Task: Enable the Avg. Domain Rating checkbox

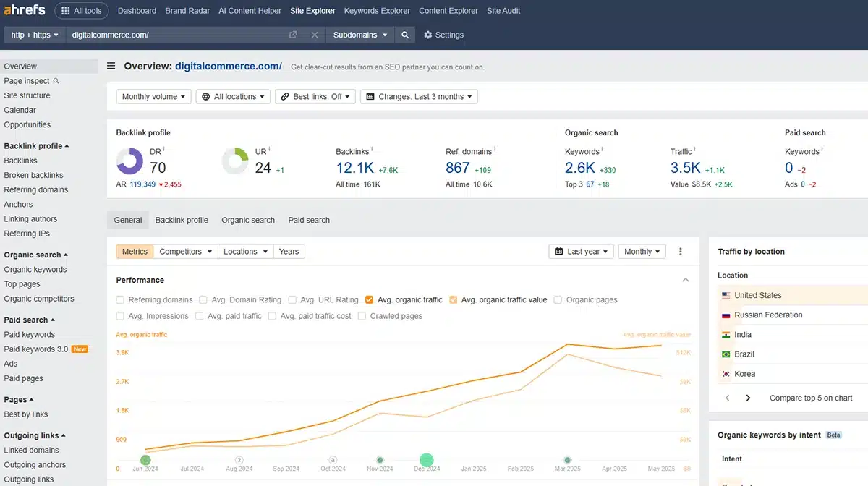Action: (203, 299)
